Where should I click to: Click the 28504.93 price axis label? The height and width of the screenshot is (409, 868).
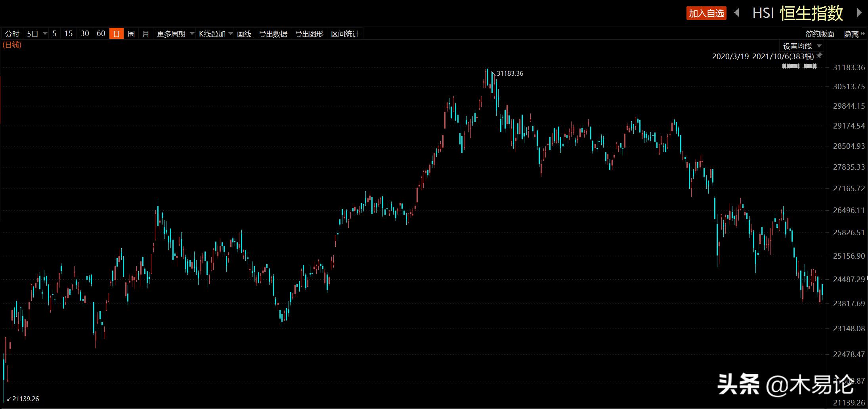point(849,146)
